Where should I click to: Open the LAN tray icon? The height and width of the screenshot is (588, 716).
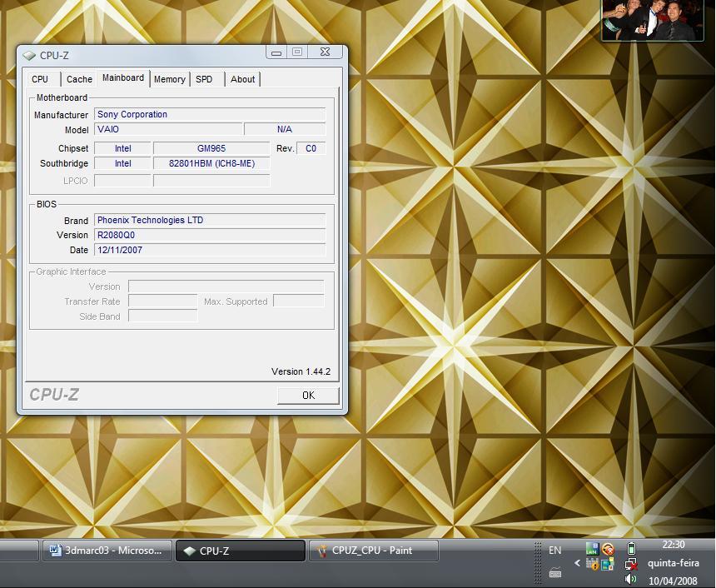[x=592, y=549]
